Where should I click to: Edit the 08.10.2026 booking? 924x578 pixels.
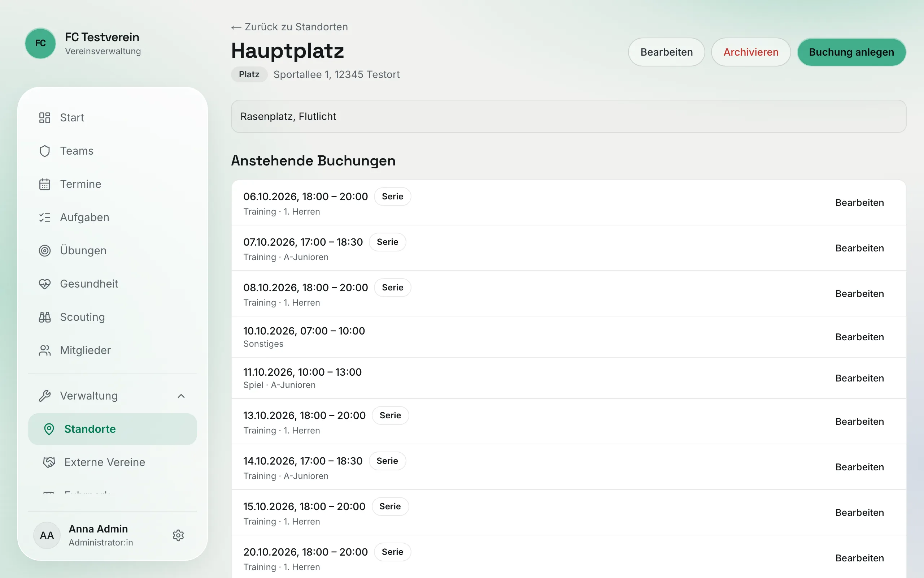click(859, 294)
